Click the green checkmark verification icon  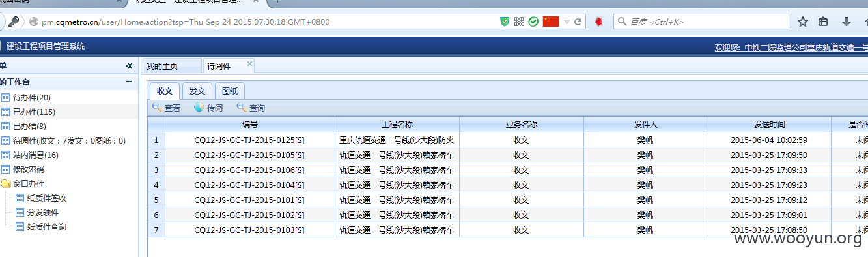pos(533,22)
